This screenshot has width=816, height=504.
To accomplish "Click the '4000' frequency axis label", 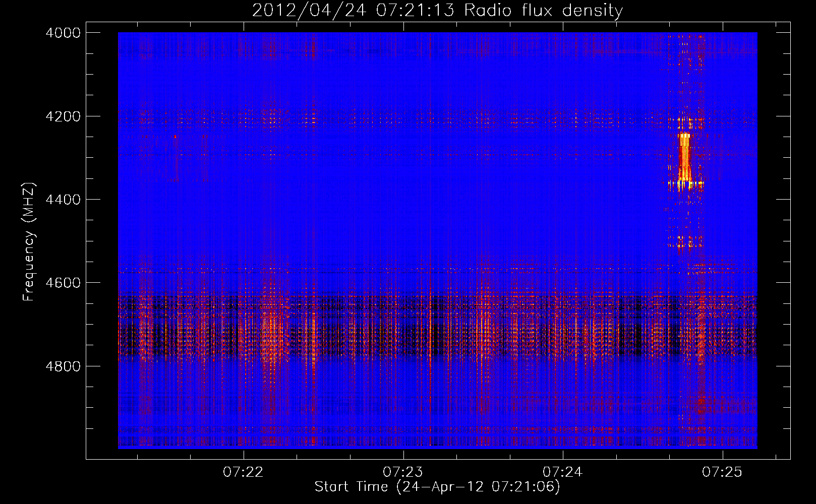I will (x=63, y=33).
